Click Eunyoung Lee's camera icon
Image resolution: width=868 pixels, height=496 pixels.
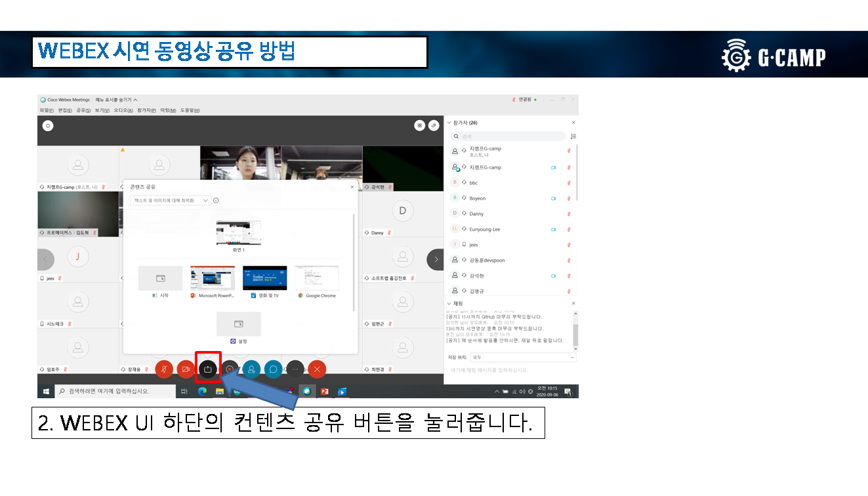[x=554, y=229]
